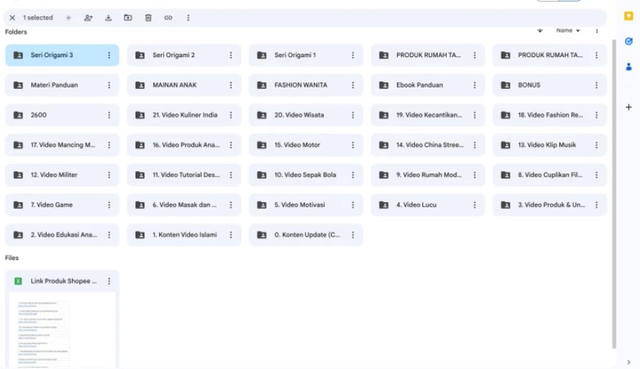
Task: Select 12. Video Militer folder
Action: pyautogui.click(x=62, y=175)
